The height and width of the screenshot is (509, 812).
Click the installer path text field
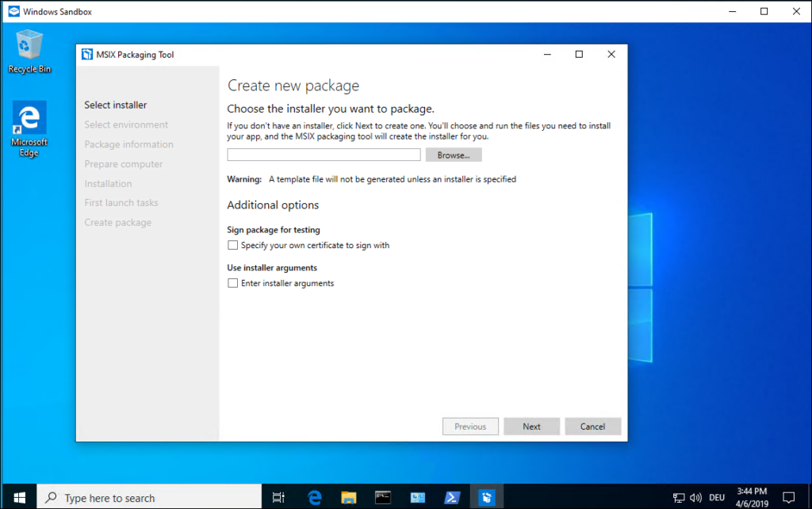(324, 155)
